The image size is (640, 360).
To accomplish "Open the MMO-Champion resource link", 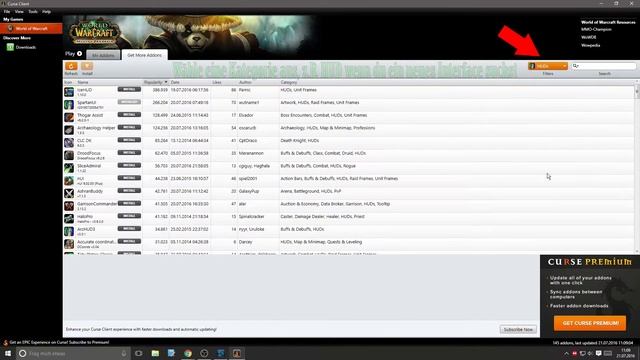I will (x=596, y=29).
